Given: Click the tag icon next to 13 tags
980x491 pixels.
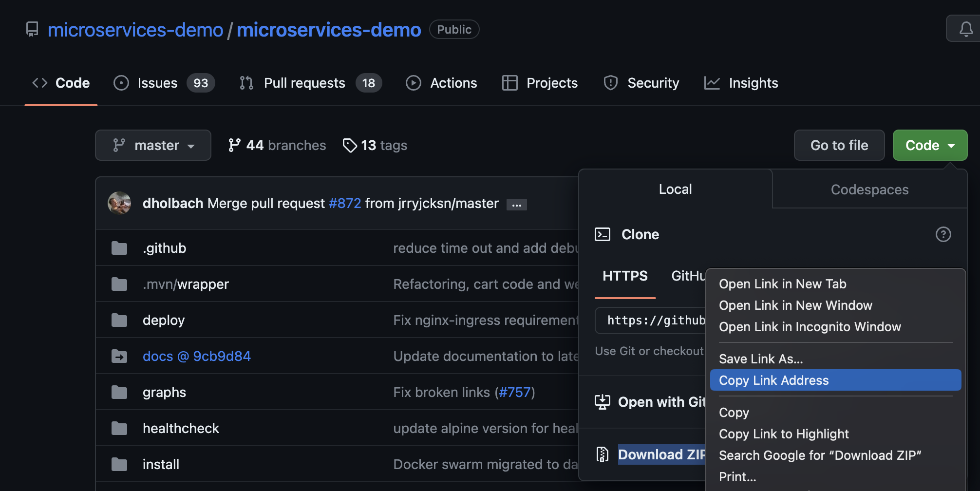Looking at the screenshot, I should coord(350,145).
